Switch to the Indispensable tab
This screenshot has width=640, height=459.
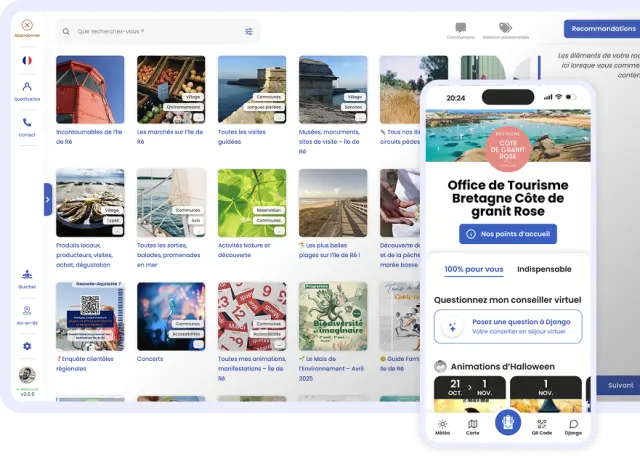(544, 269)
